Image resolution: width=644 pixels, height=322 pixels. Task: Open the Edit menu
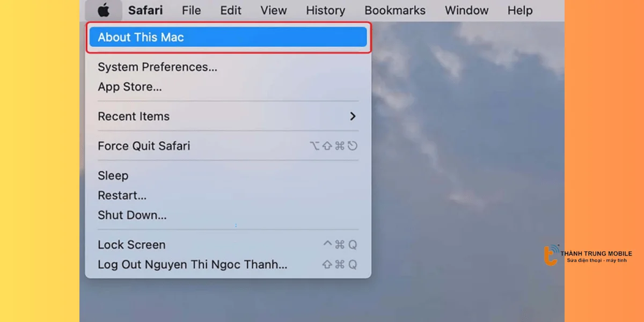230,10
